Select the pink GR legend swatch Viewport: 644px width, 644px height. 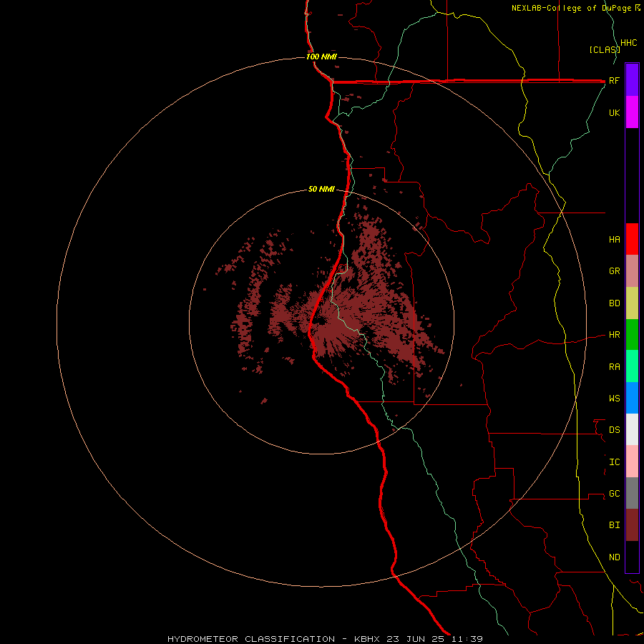pos(632,271)
